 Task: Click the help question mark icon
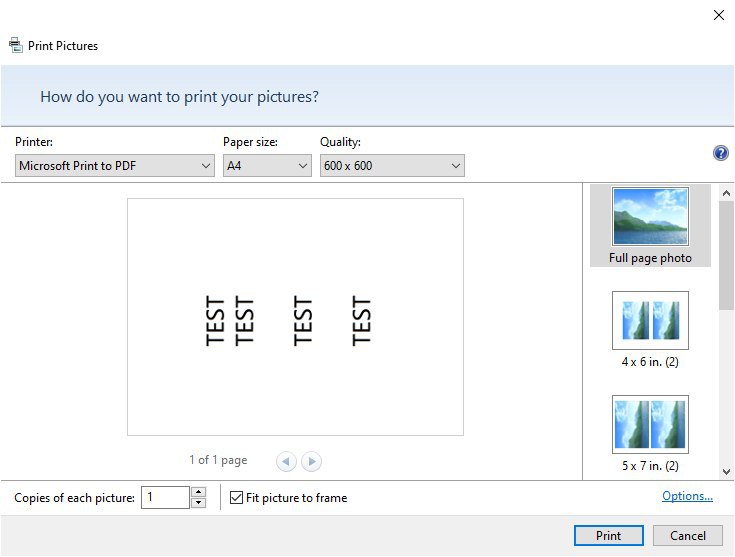click(x=720, y=153)
